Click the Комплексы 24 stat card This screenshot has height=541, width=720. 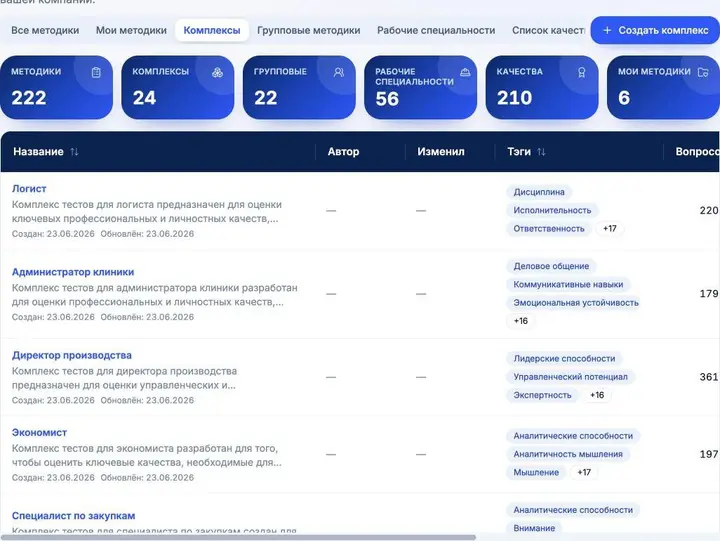pos(178,87)
